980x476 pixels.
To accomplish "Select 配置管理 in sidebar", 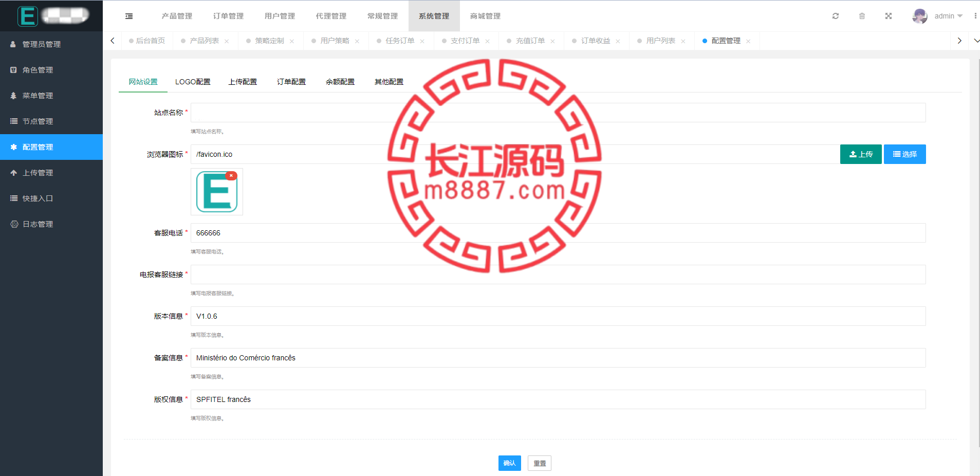I will 51,147.
